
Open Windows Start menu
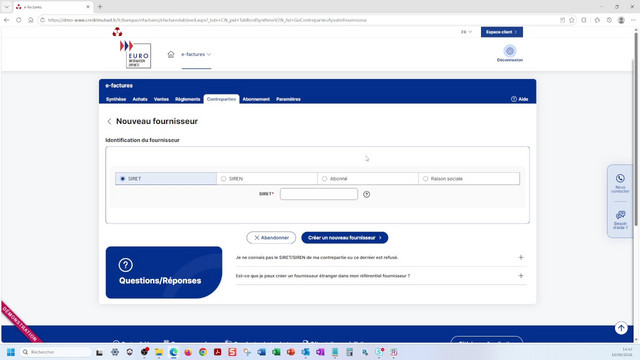click(11, 352)
